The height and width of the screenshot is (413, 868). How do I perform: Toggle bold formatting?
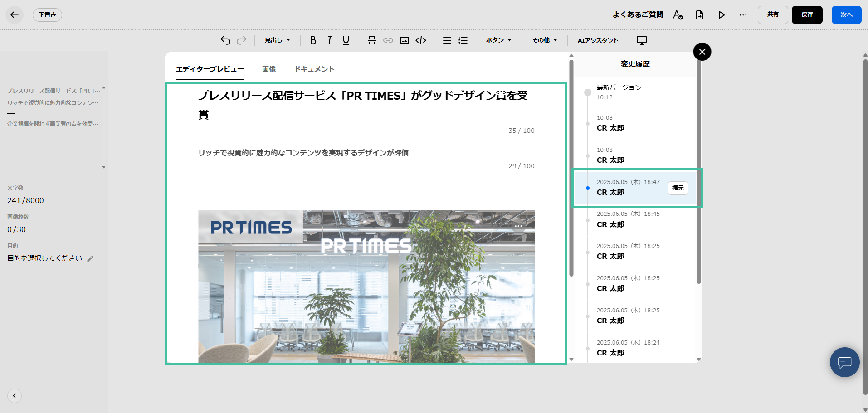(313, 40)
